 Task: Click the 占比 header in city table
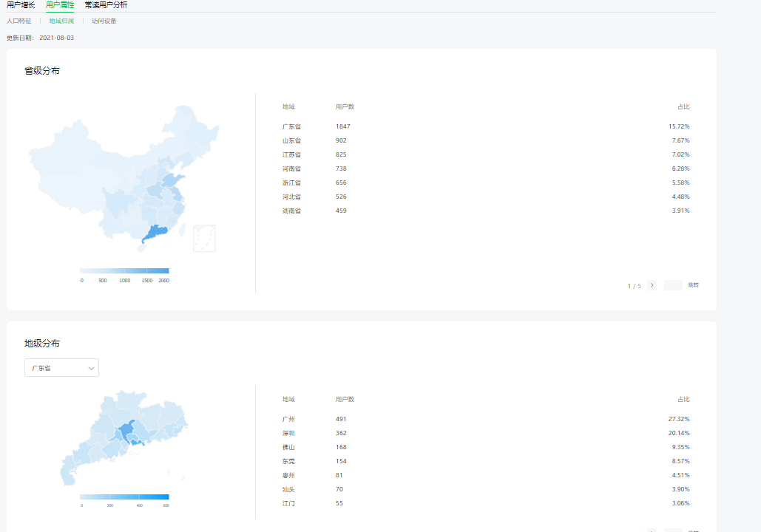683,399
